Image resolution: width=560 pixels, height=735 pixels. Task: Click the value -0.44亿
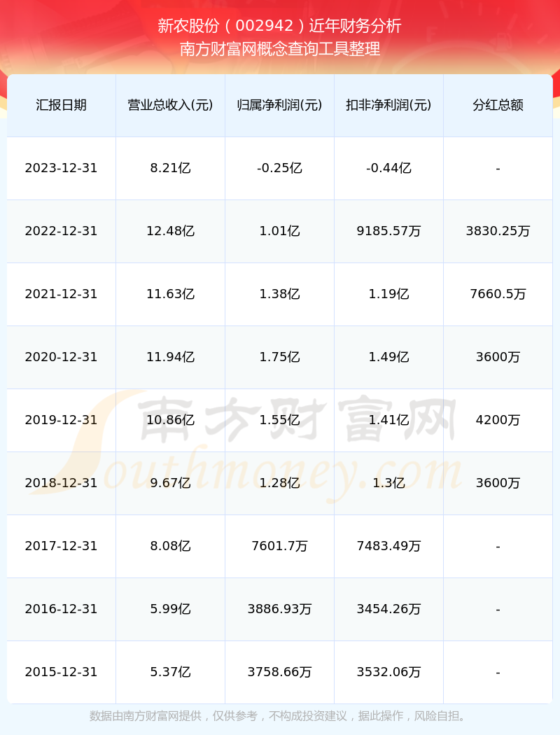389,168
